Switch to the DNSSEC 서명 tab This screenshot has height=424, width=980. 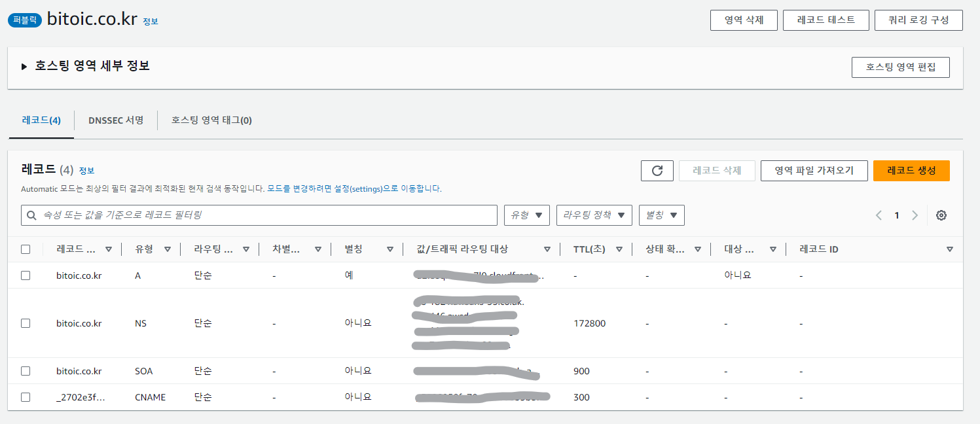115,120
